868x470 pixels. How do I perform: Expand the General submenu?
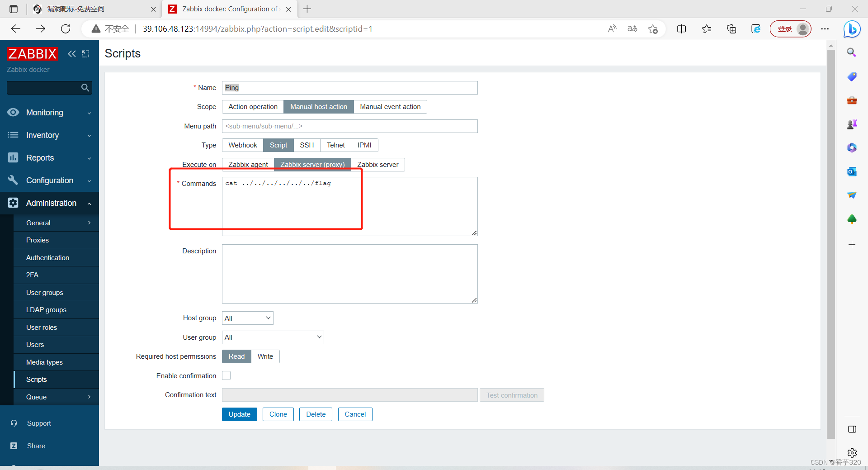(56, 223)
